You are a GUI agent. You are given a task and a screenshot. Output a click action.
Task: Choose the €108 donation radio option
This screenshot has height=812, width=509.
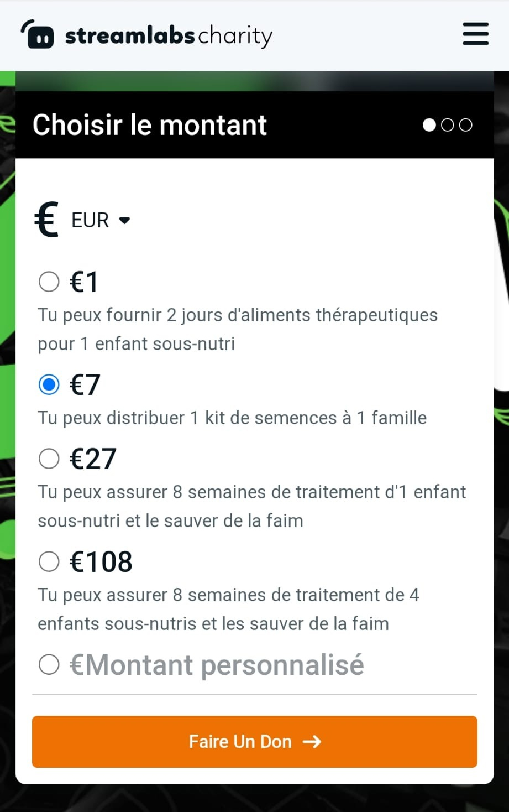click(49, 561)
